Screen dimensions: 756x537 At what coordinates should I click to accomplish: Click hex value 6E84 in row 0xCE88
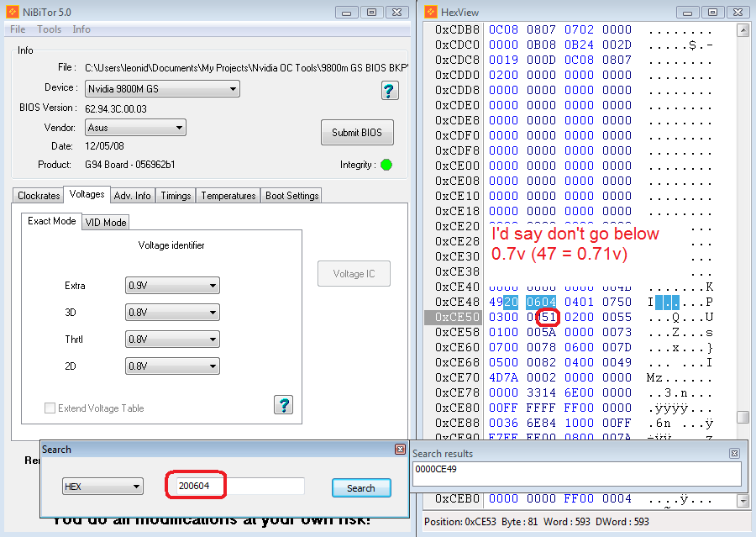(541, 424)
